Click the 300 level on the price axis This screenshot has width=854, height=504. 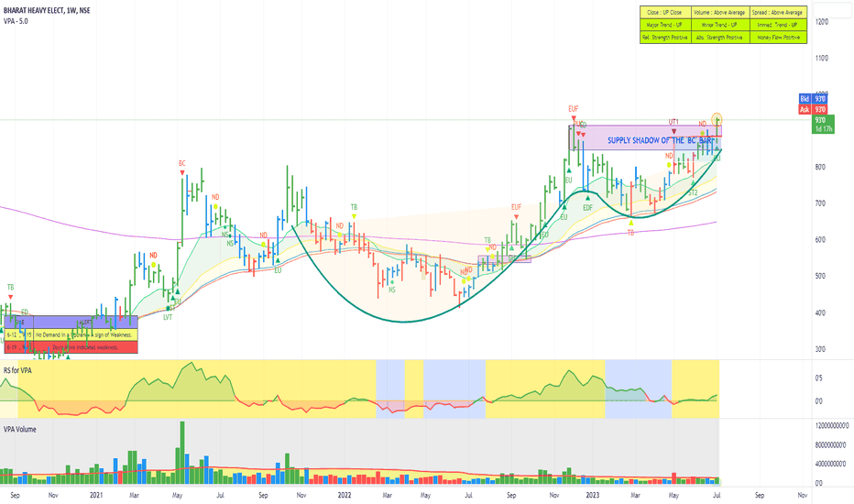point(820,349)
